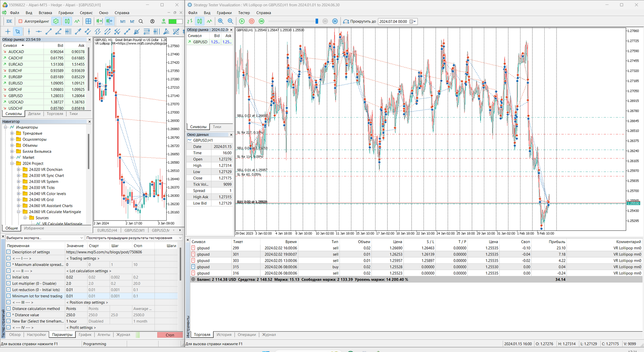
Task: Click the green LVL icon
Action: click(x=164, y=21)
